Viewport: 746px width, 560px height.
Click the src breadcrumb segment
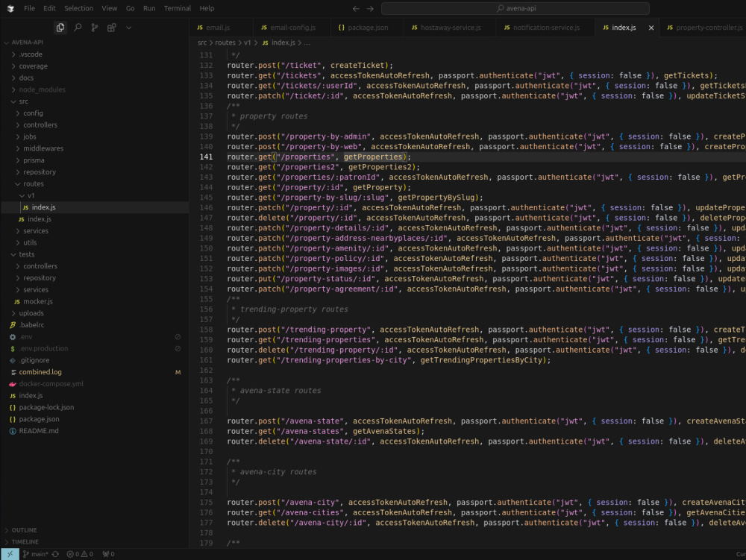point(202,43)
